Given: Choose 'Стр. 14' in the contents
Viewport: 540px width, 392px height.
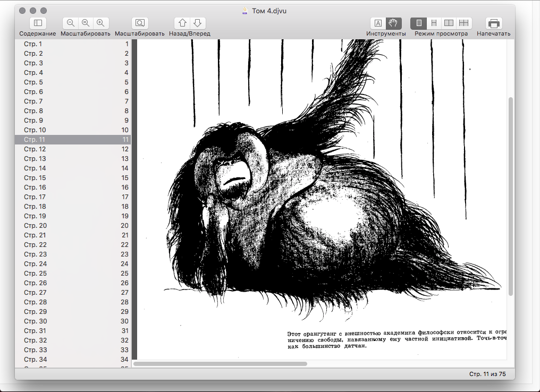Looking at the screenshot, I should click(73, 168).
